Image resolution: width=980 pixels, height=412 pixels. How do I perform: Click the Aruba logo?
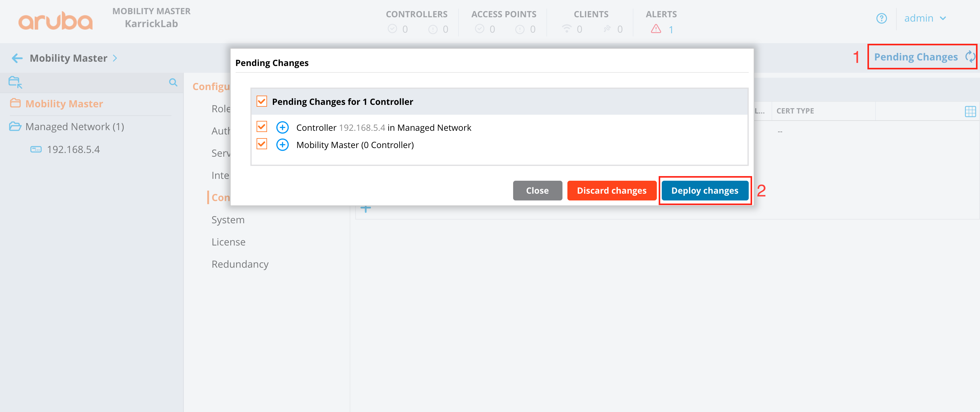(56, 21)
